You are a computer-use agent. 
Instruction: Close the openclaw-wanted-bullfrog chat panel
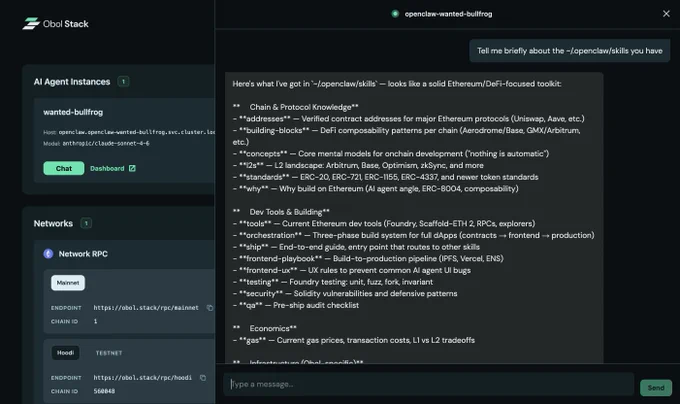pos(666,14)
